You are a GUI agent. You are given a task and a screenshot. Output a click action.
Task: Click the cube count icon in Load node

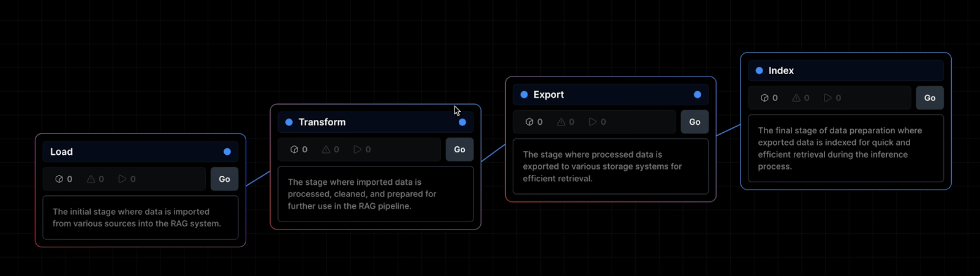click(x=59, y=179)
